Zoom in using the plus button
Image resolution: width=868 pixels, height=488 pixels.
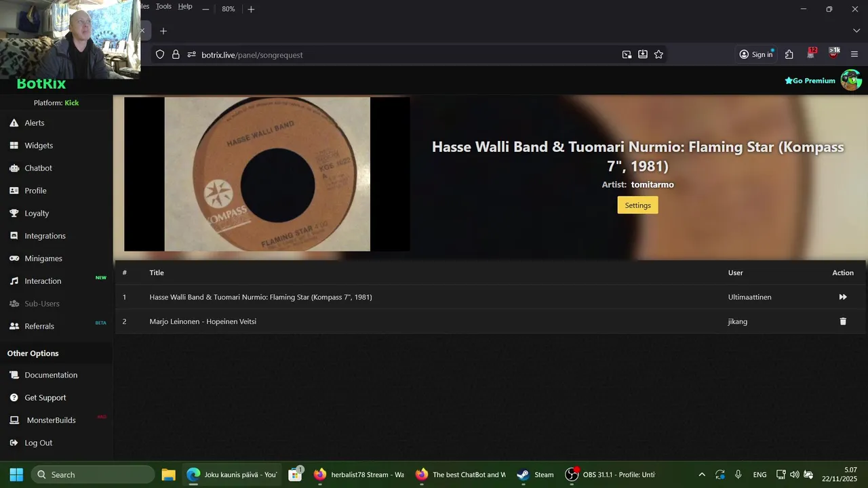(x=251, y=9)
